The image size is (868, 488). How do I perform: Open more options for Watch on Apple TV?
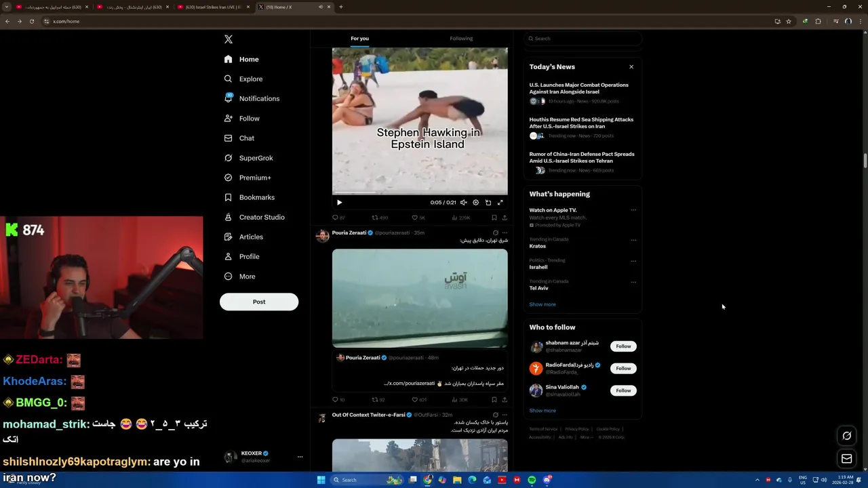coord(633,210)
